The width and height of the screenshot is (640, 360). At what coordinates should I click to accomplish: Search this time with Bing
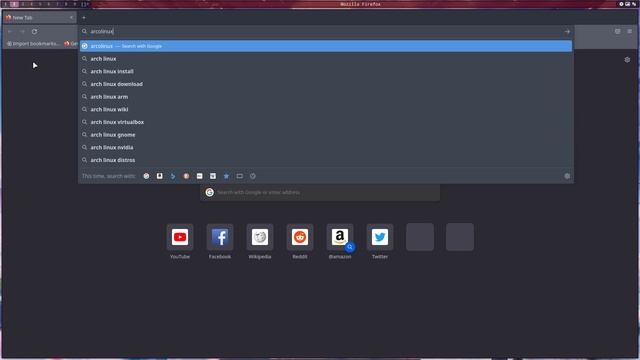[173, 176]
